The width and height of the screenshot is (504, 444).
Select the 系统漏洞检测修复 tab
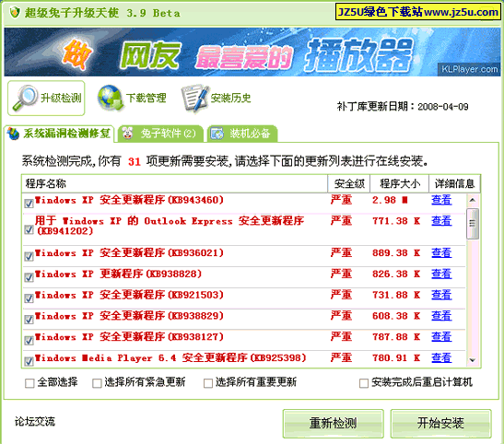[x=60, y=134]
